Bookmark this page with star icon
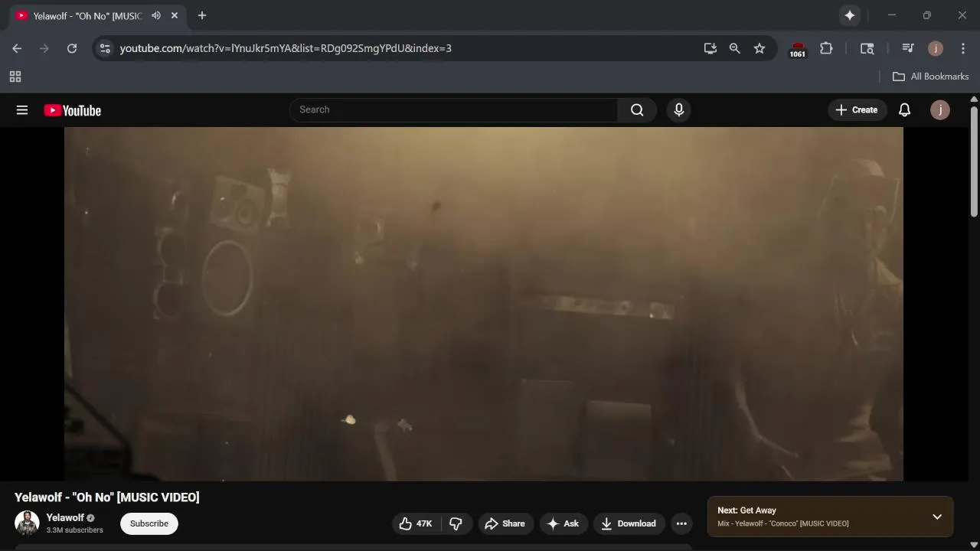The height and width of the screenshot is (551, 980). click(759, 48)
